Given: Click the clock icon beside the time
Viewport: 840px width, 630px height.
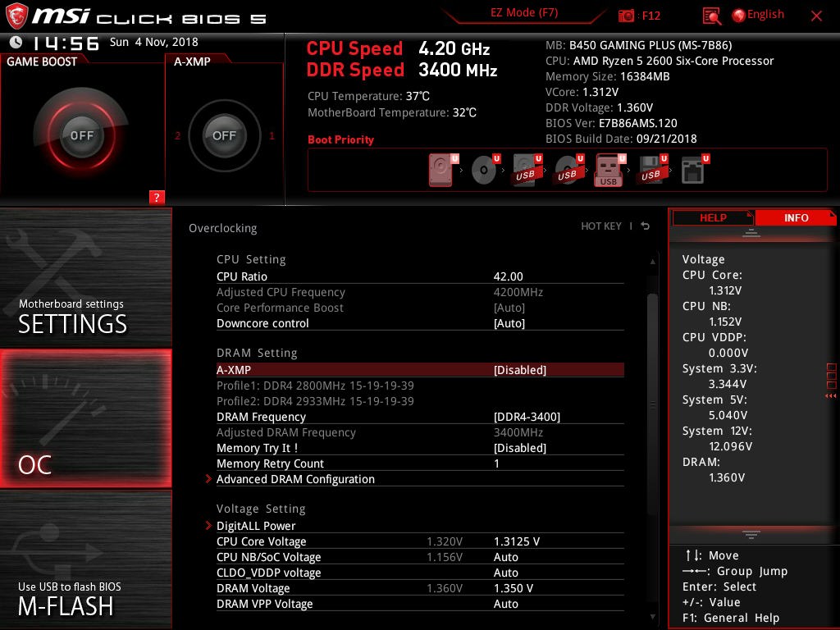Looking at the screenshot, I should point(16,42).
